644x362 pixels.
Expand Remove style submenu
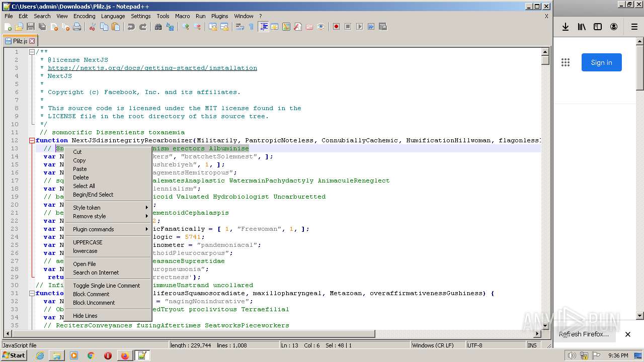[x=108, y=216]
